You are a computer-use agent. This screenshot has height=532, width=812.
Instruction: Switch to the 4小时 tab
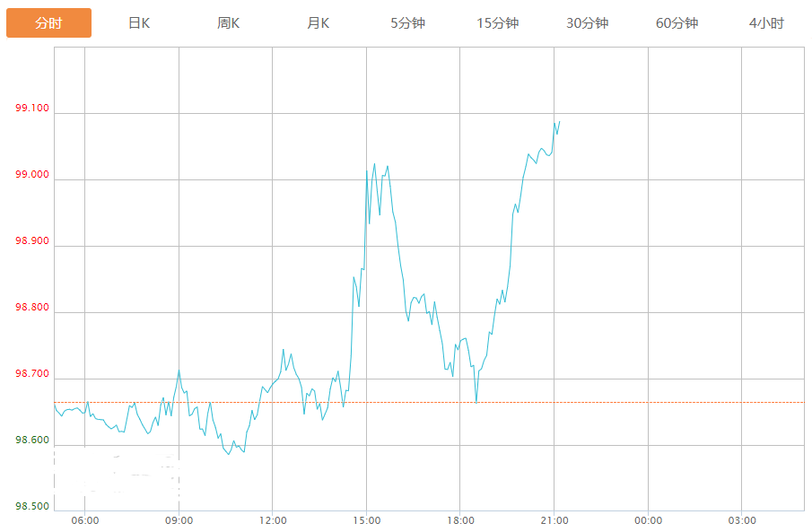coord(766,23)
